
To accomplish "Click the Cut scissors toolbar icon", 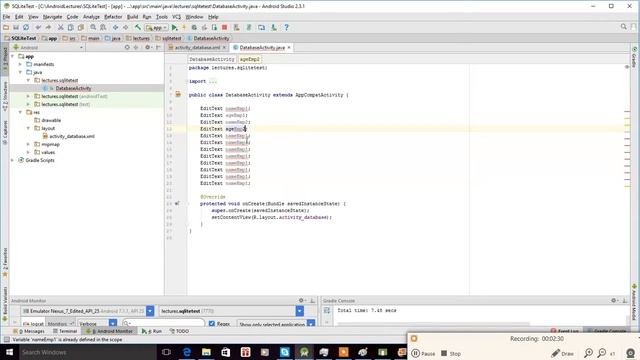I will tap(60, 27).
